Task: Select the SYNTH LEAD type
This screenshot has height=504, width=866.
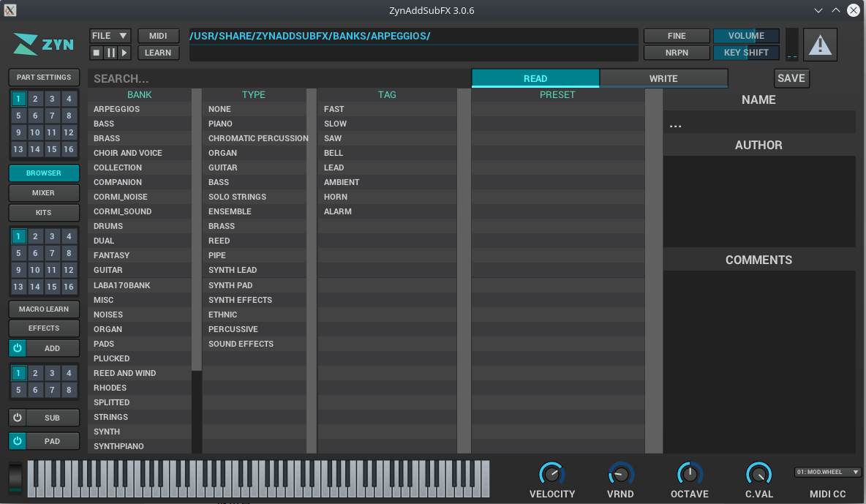Action: [254, 270]
